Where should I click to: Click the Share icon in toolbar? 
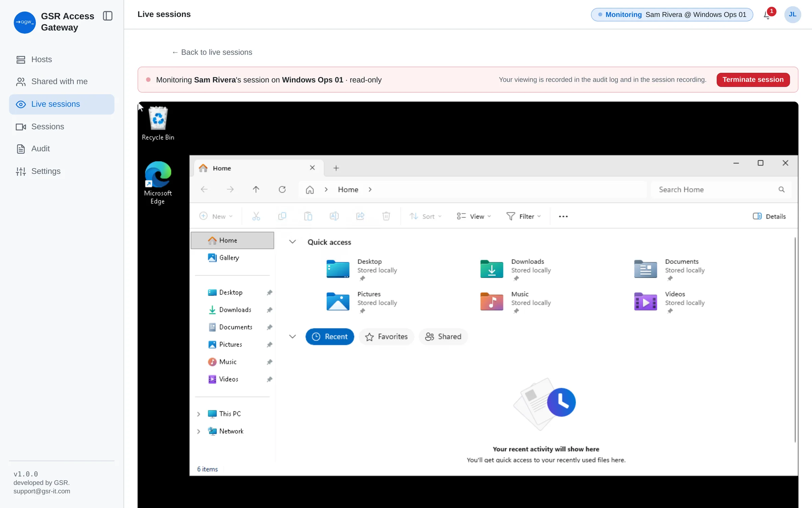click(360, 216)
